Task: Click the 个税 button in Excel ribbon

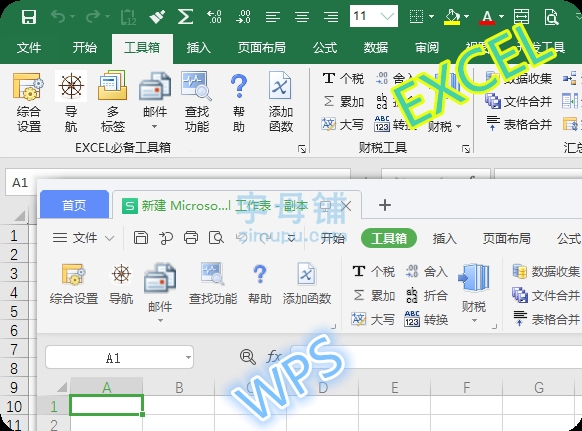Action: [343, 79]
